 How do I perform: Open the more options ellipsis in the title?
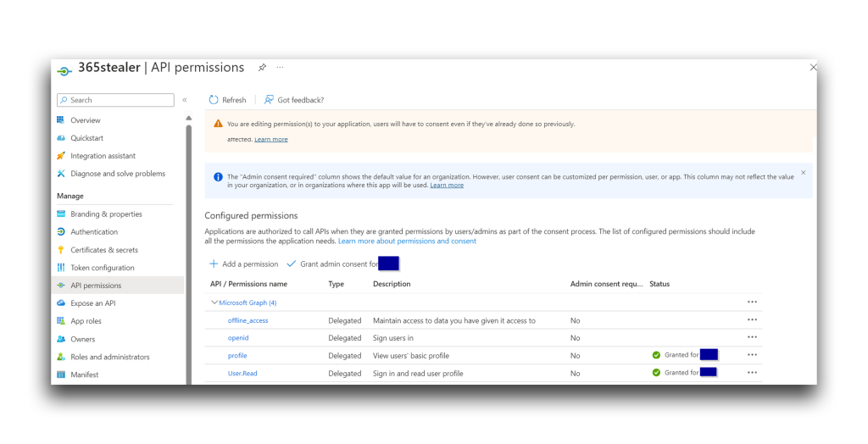point(280,68)
